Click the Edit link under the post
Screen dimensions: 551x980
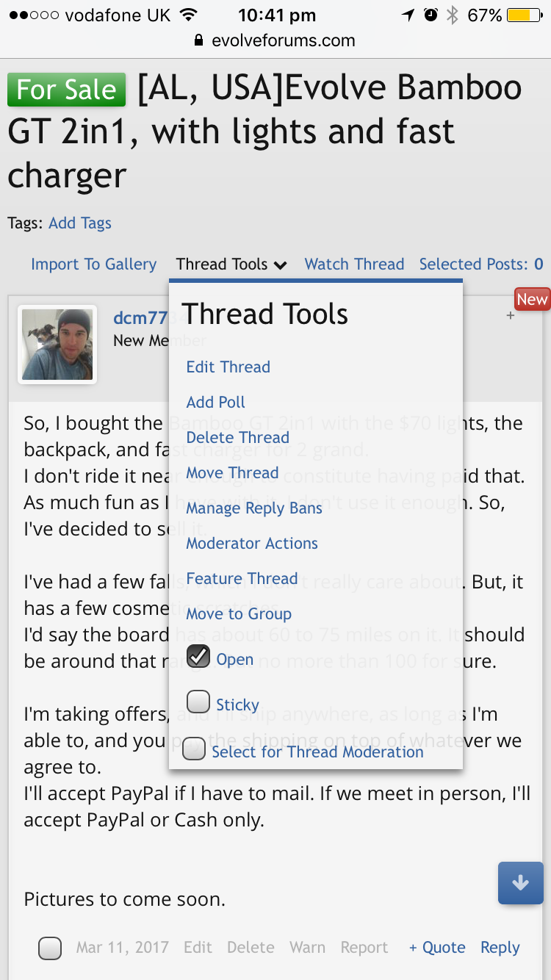[198, 948]
